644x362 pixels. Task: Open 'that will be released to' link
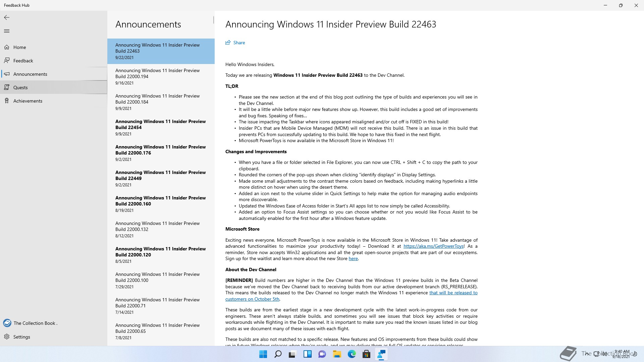point(453,293)
